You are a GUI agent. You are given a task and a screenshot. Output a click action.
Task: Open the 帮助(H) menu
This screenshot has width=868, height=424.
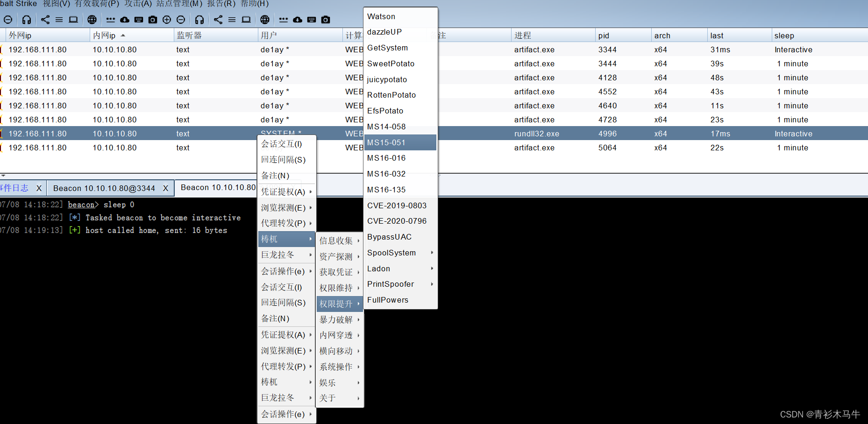coord(254,4)
